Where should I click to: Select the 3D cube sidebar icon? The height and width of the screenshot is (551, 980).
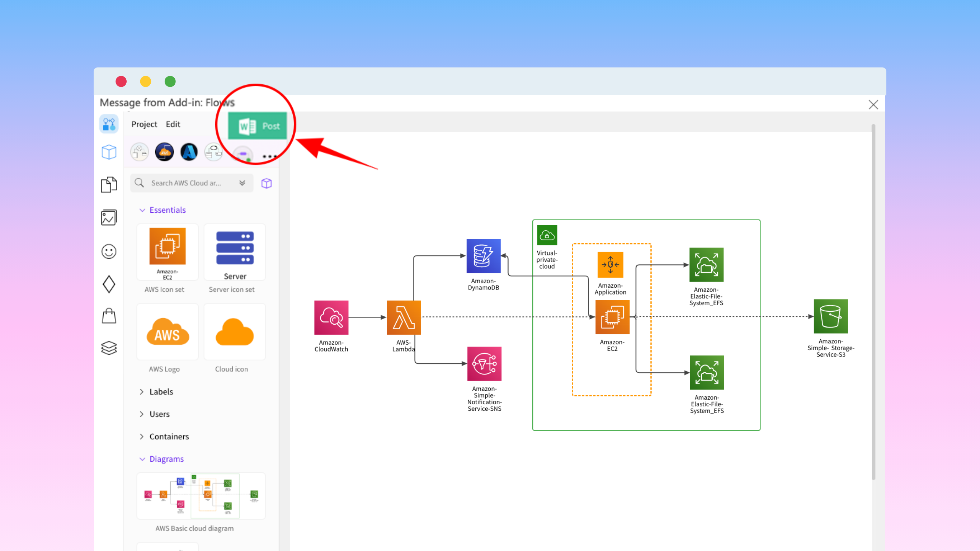tap(109, 152)
